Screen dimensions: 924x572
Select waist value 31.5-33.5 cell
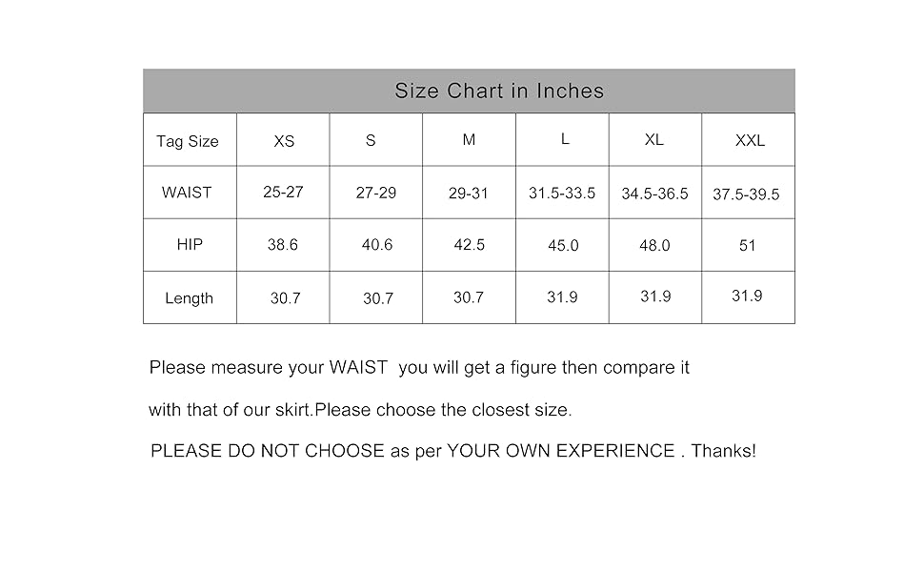click(562, 194)
